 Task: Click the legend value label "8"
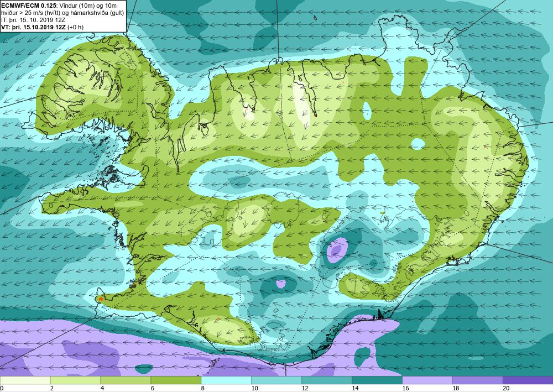click(203, 389)
